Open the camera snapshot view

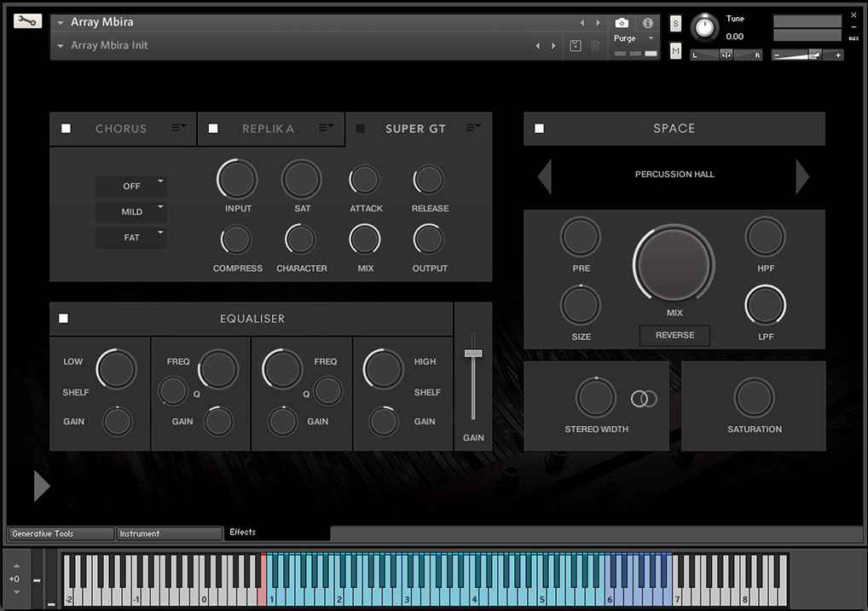622,23
